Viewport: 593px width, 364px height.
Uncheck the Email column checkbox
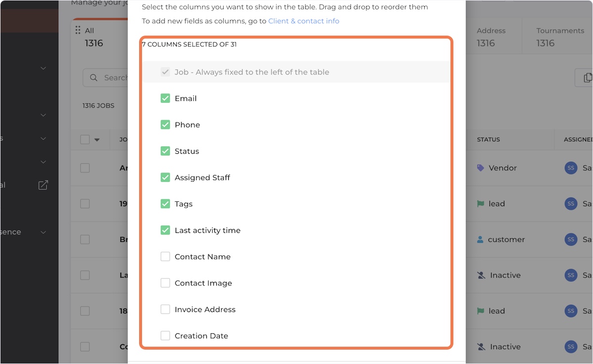[x=165, y=98]
